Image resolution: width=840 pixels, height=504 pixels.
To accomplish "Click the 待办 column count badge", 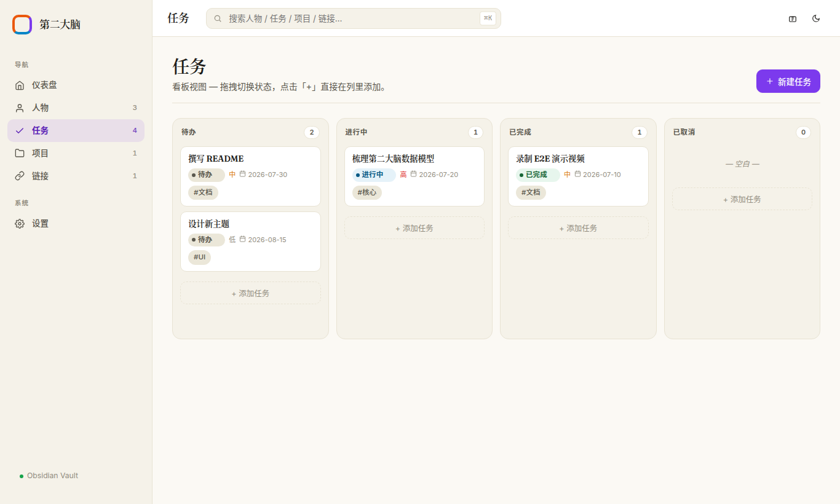I will pos(311,132).
